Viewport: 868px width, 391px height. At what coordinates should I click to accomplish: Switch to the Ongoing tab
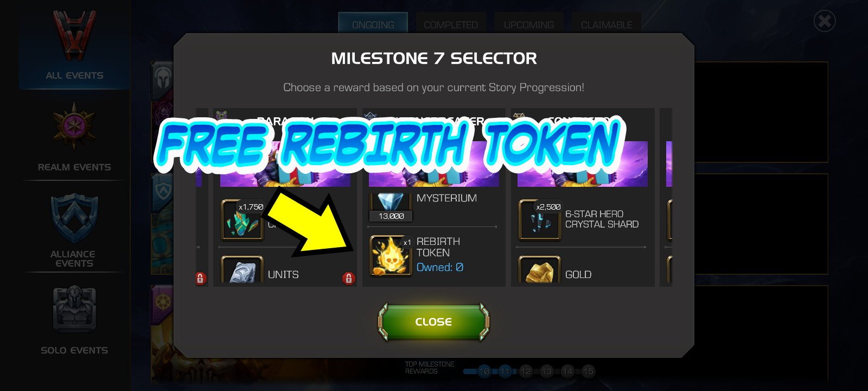373,25
